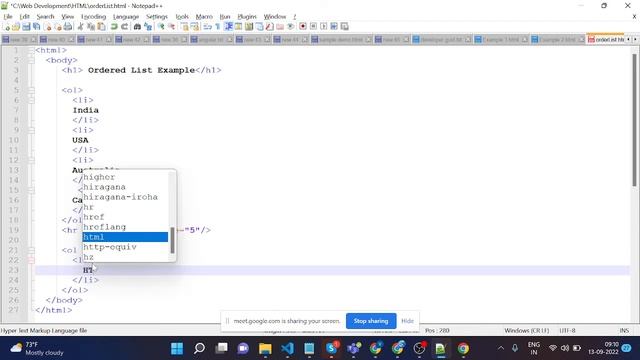The image size is (640, 360).
Task: Open the Language menu
Action: [x=126, y=17]
